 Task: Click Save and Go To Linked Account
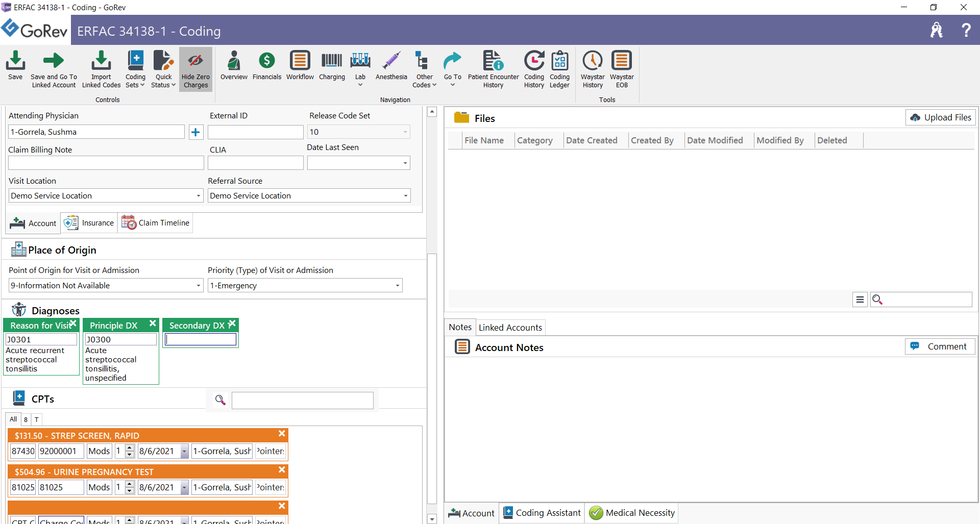click(54, 69)
